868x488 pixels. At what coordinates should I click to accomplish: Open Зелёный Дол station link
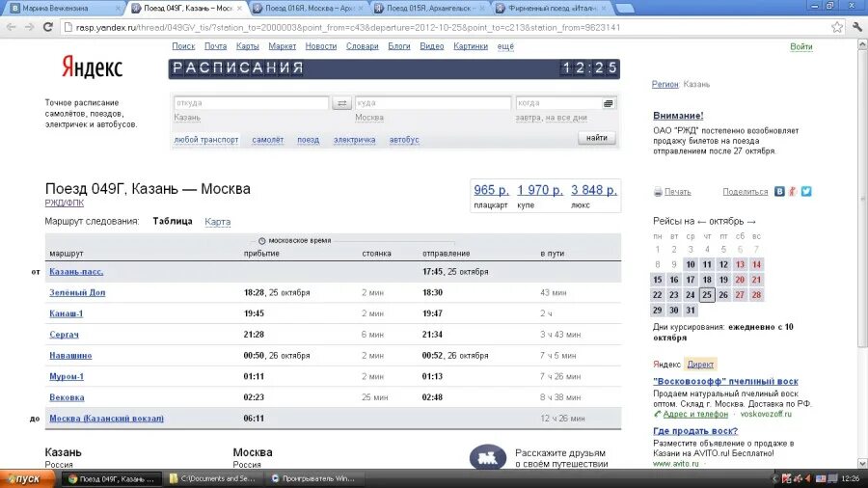click(77, 292)
